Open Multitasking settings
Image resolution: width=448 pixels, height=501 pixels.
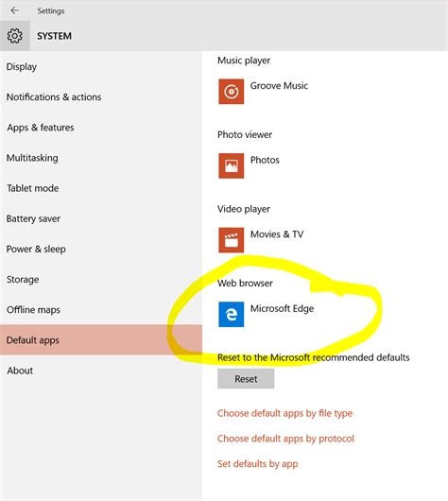101,158
